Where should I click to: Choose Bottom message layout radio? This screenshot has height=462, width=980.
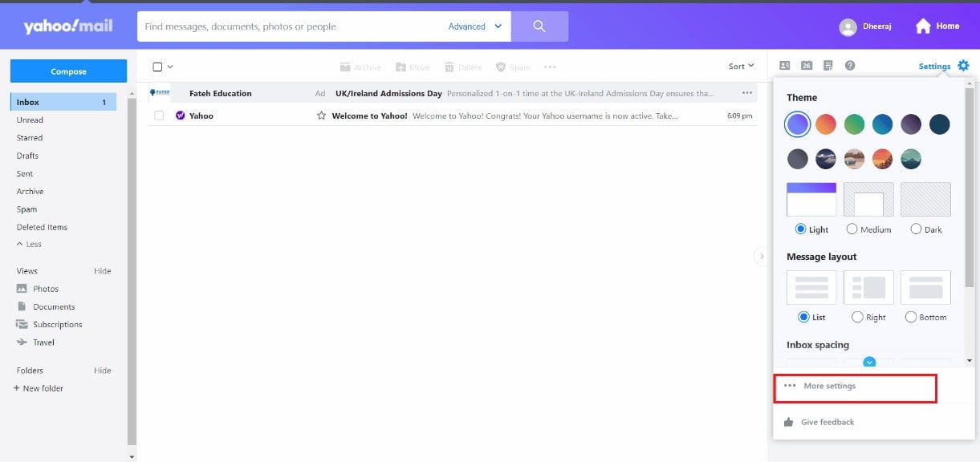pos(910,317)
